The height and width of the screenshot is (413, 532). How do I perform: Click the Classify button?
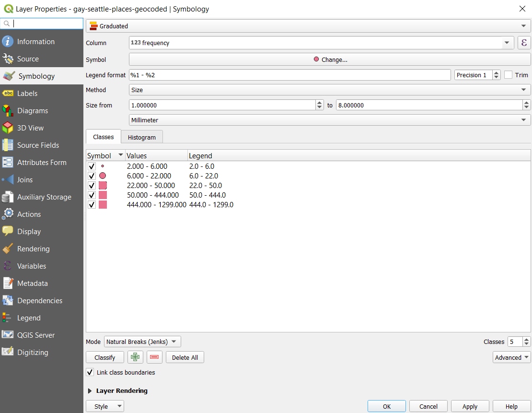pyautogui.click(x=104, y=357)
